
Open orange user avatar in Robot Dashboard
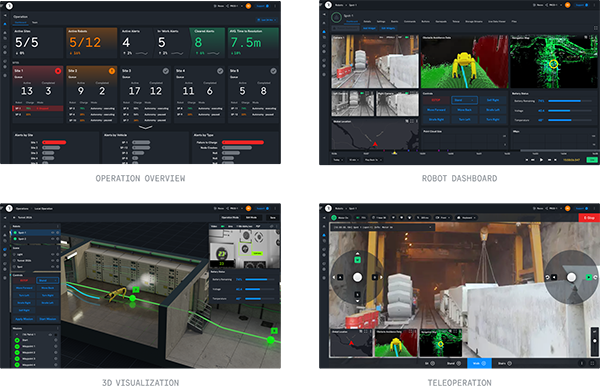pyautogui.click(x=567, y=5)
